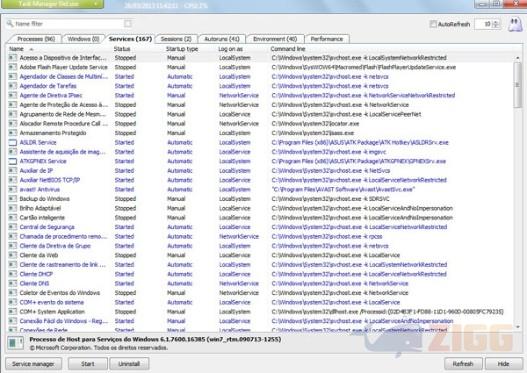527x373 pixels.
Task: Sort by the Command line column header
Action: (288, 49)
